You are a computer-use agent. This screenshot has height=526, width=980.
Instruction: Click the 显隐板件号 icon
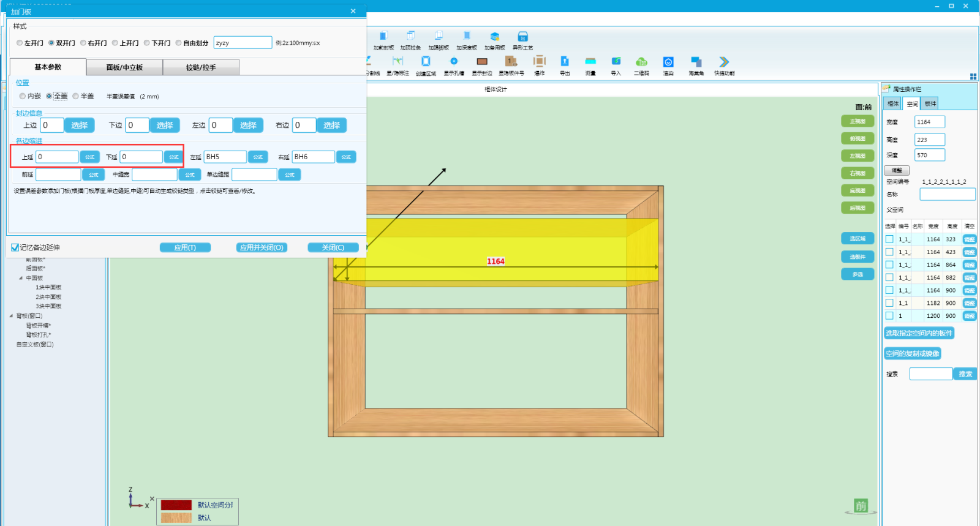click(x=511, y=61)
